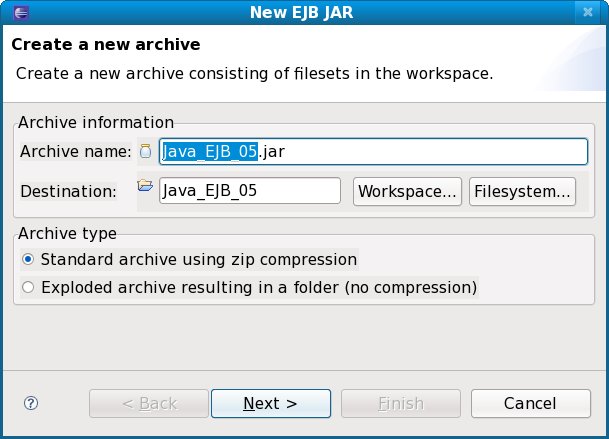
Task: Click the jar icon beside Archive name
Action: click(146, 151)
